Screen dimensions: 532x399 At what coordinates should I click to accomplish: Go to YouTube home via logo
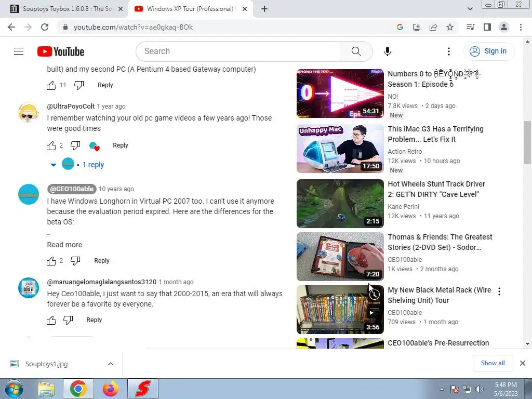pos(61,51)
